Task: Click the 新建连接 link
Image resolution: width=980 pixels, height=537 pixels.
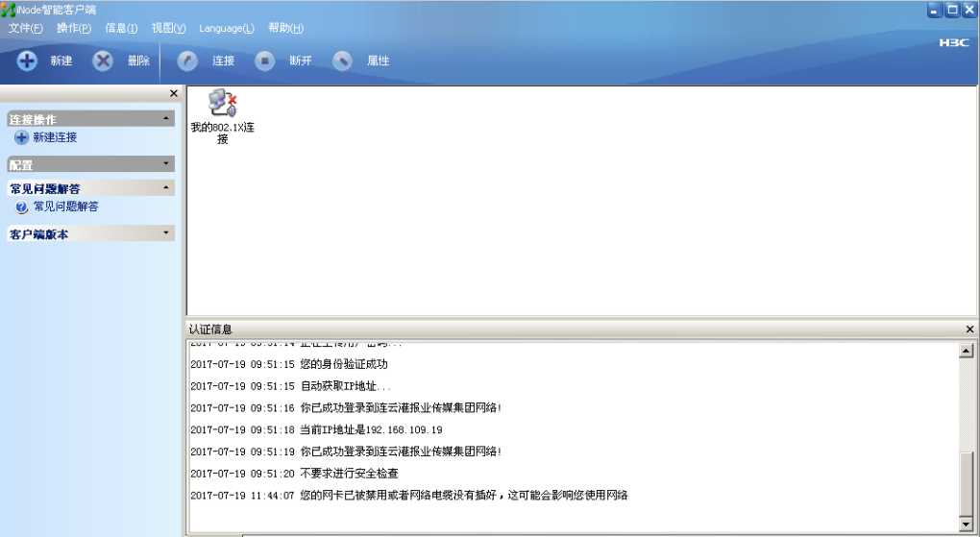Action: coord(55,137)
